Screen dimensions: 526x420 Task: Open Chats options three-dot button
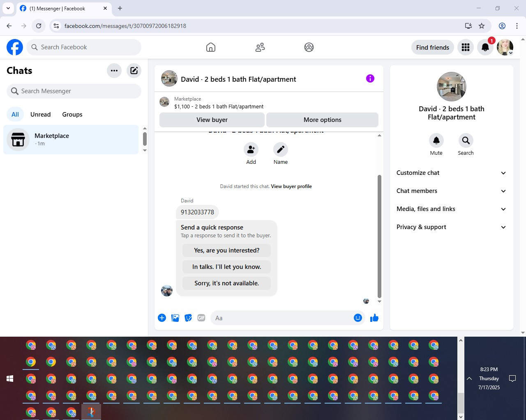tap(114, 71)
